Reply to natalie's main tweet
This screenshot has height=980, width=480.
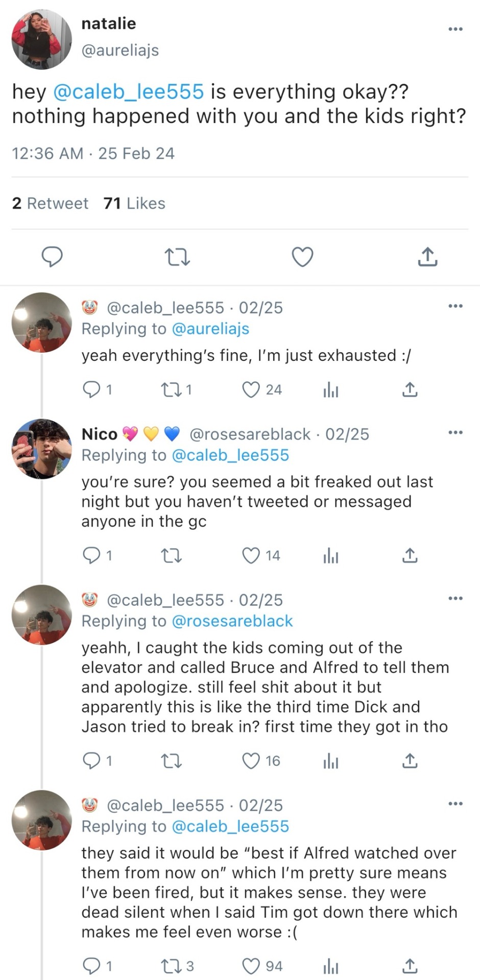52,257
